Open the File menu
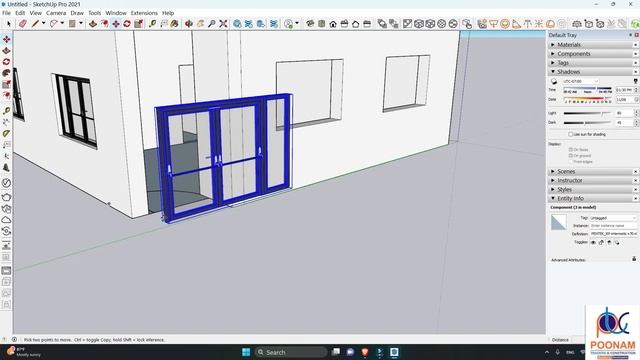 coord(7,13)
